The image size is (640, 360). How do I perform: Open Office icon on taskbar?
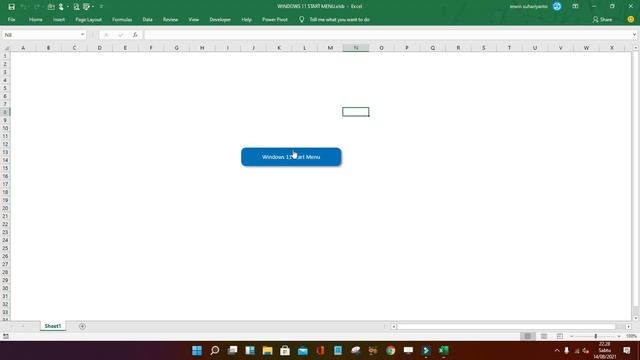pyautogui.click(x=320, y=351)
